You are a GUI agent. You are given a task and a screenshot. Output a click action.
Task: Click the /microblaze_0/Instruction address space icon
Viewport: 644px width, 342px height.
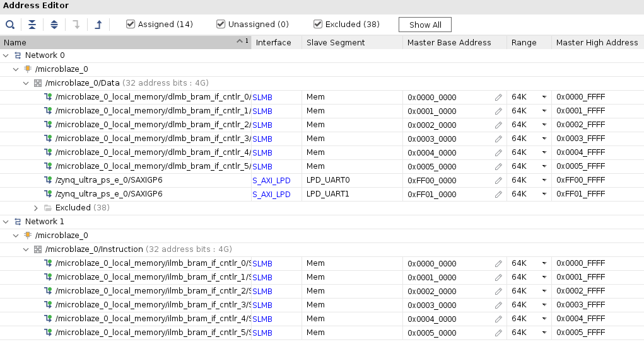38,249
